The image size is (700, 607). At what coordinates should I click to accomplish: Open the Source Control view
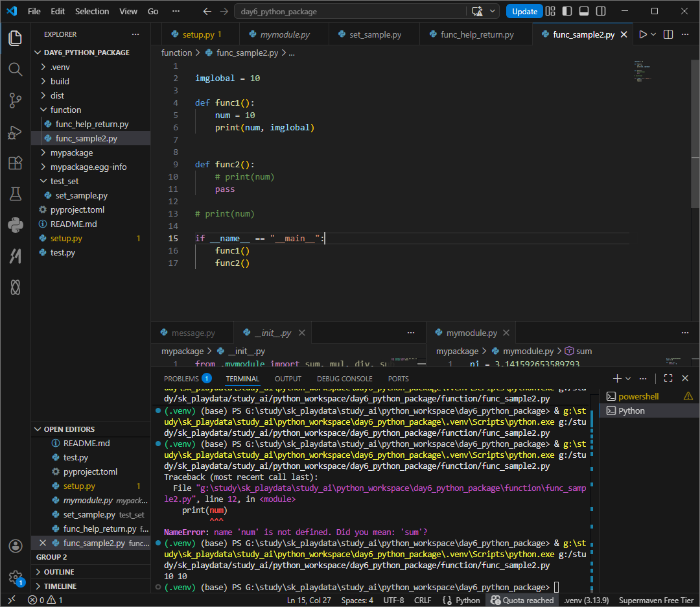[15, 101]
